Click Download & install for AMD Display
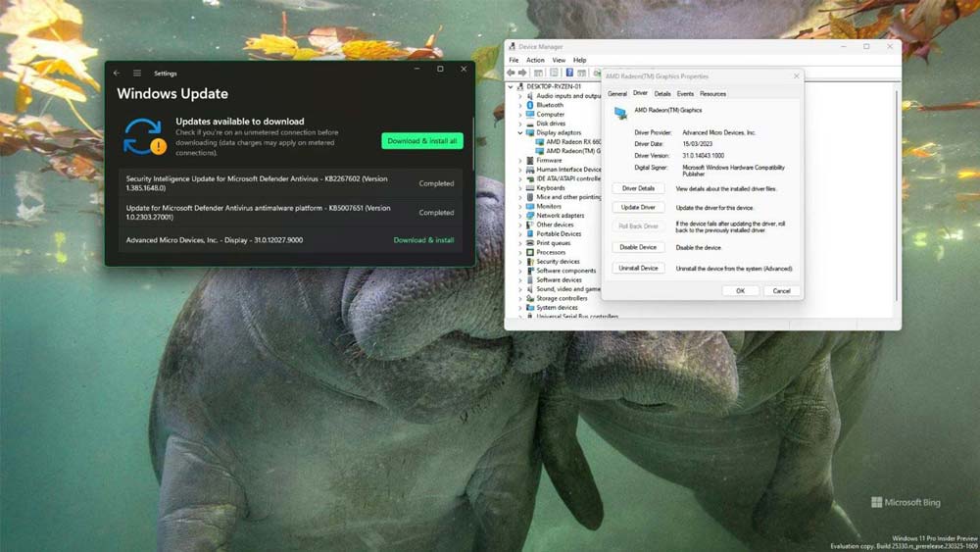This screenshot has height=552, width=980. [x=423, y=240]
